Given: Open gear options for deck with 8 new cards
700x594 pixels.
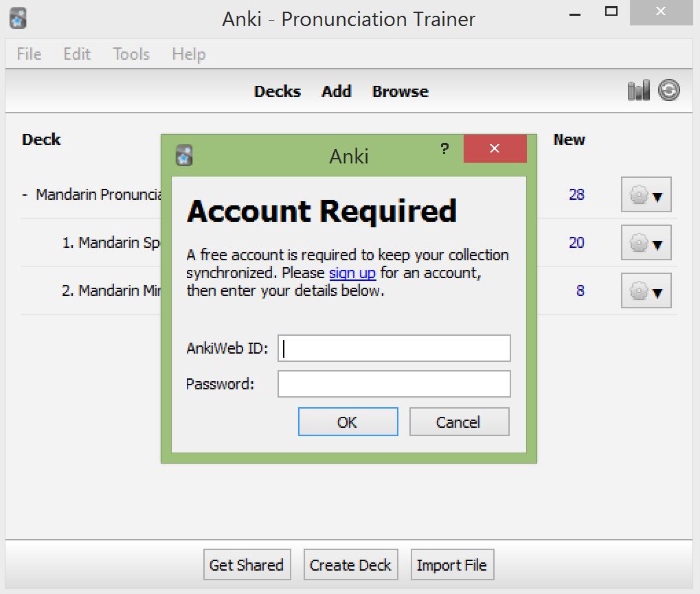Looking at the screenshot, I should (x=646, y=291).
